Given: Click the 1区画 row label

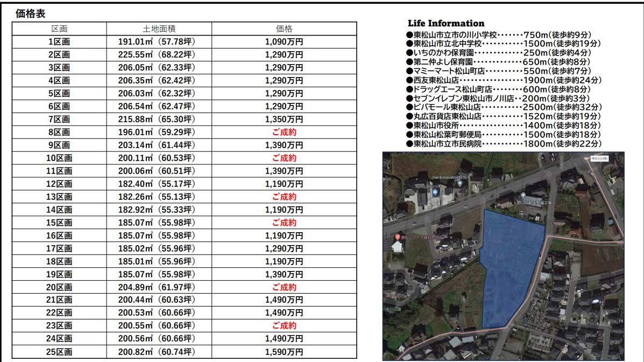Looking at the screenshot, I should 59,41.
